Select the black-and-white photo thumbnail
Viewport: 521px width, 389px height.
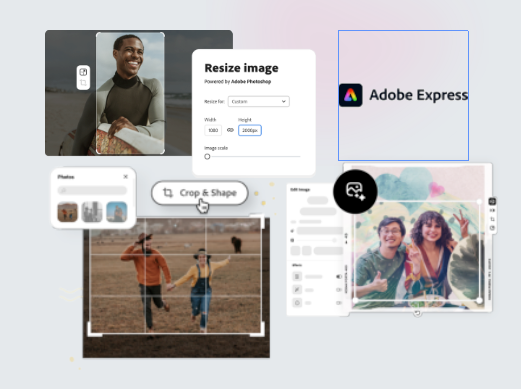click(x=92, y=212)
